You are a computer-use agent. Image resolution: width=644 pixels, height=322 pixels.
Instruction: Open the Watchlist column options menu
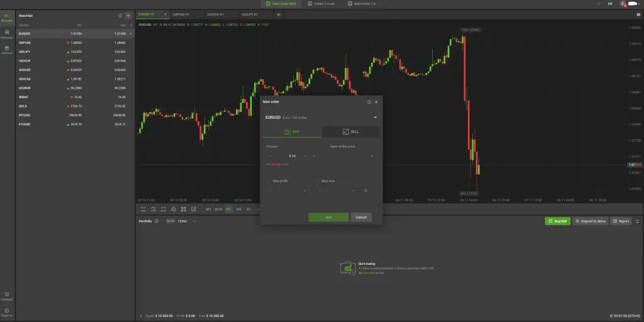(131, 25)
